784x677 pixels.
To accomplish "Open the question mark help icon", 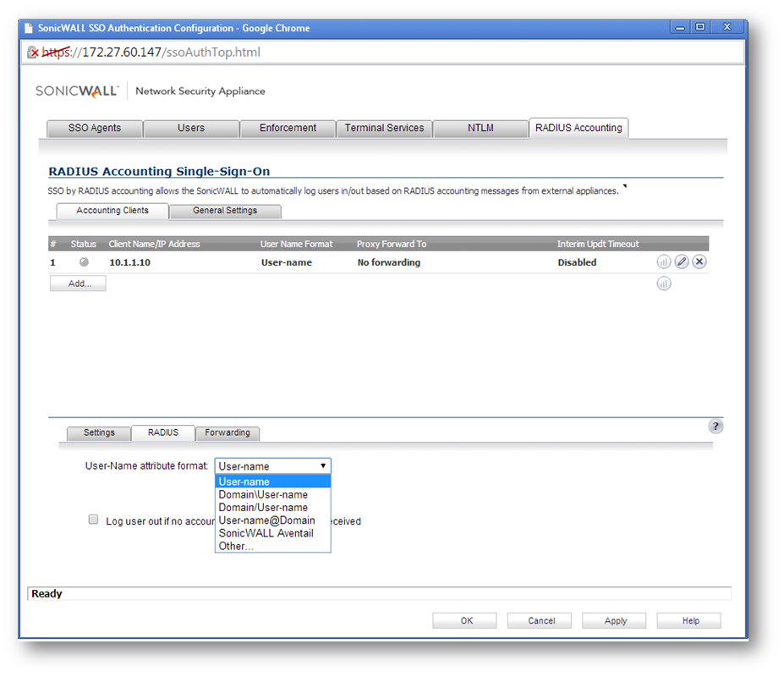I will point(715,427).
